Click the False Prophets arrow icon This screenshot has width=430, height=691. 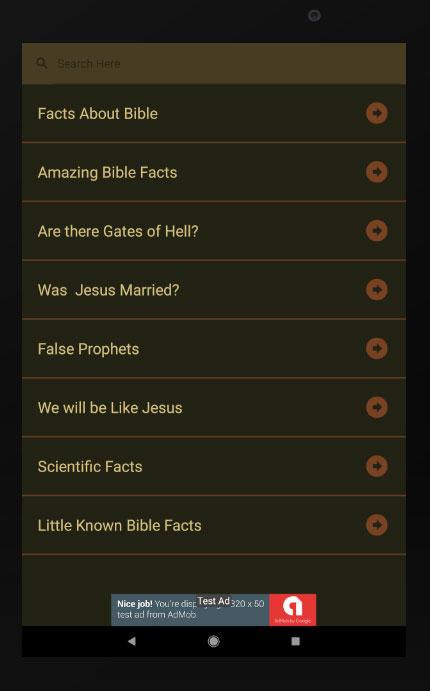[x=377, y=348]
